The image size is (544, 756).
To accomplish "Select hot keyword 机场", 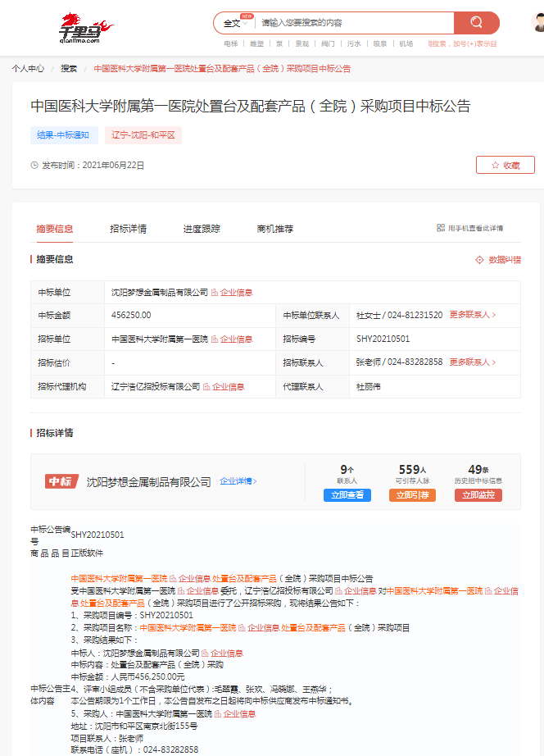I will pyautogui.click(x=406, y=43).
